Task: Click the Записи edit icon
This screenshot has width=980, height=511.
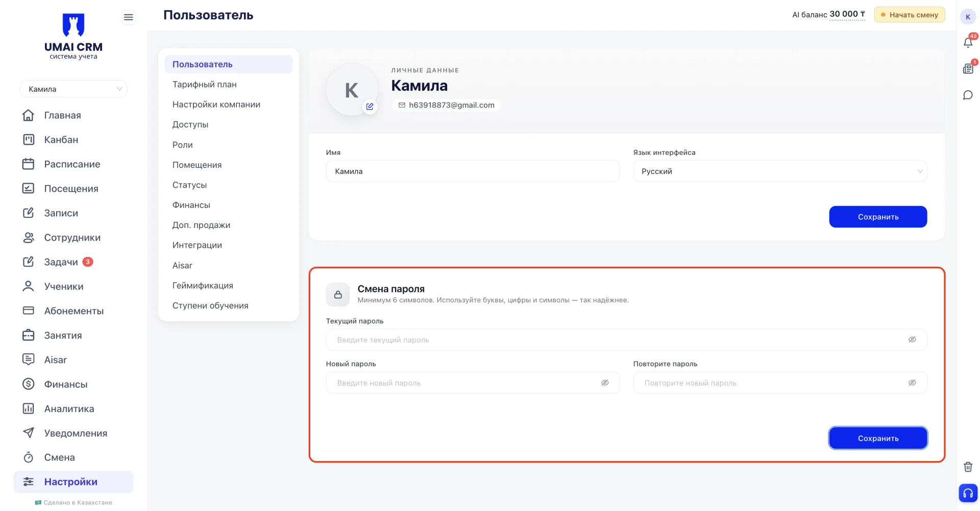Action: click(29, 213)
